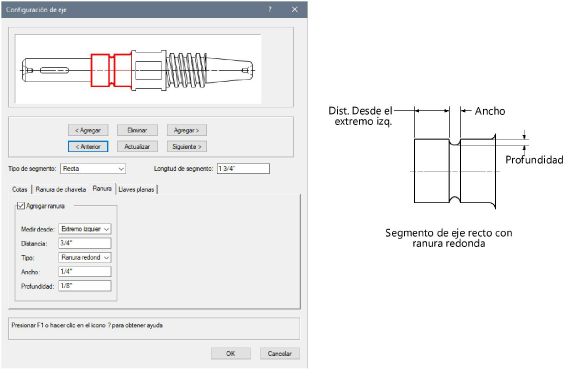Advance with the Siguiente > button

(187, 147)
